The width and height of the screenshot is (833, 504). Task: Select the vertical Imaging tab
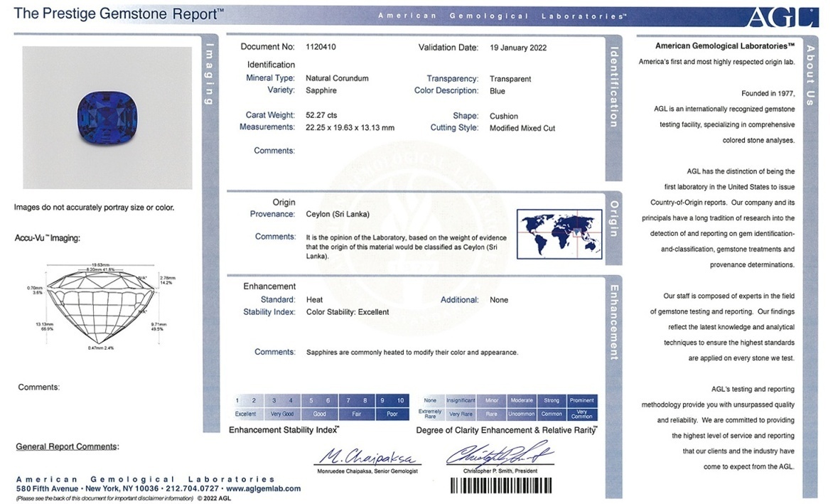210,75
